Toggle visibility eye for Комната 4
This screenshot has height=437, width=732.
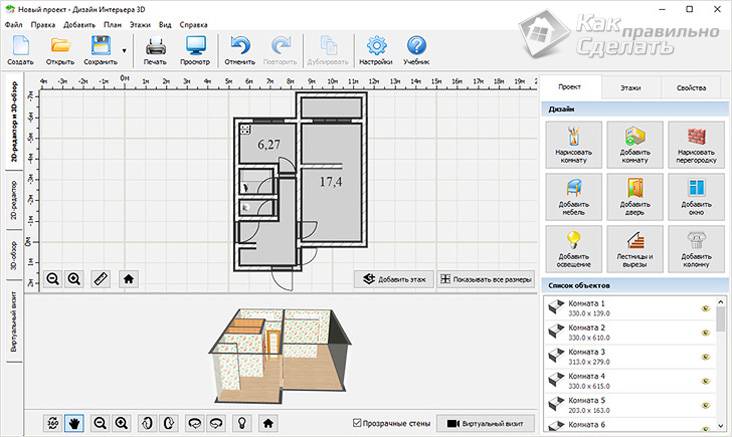706,381
